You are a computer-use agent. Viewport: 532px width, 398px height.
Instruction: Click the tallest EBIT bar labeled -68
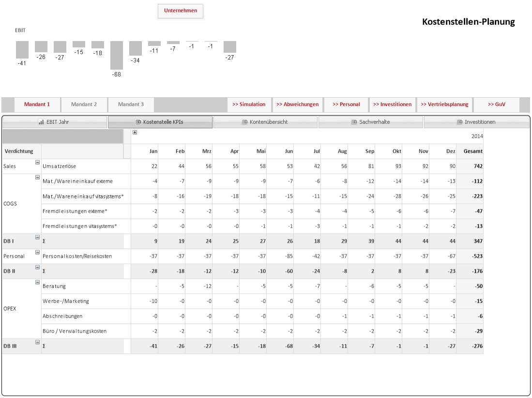click(x=117, y=55)
